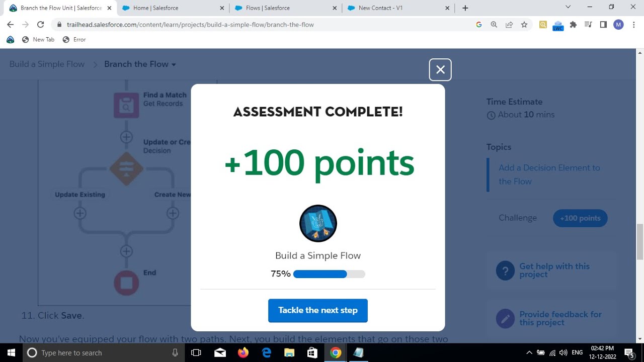Click the search microphone icon
The image size is (644, 362).
[175, 352]
